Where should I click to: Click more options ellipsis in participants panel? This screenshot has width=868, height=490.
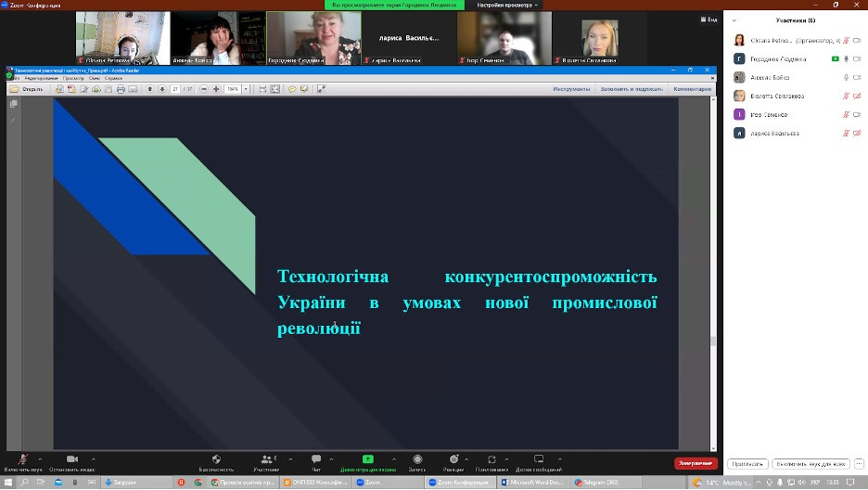coord(859,463)
